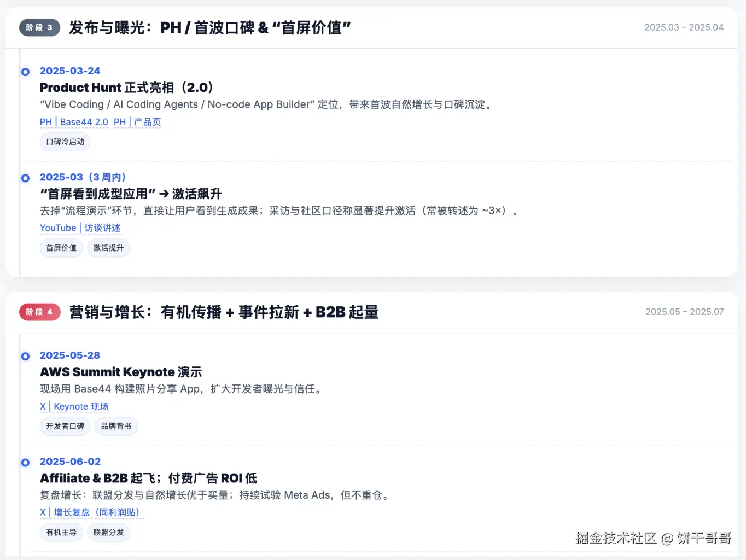Click the "阶段 3" badge
The image size is (746, 560).
39,27
